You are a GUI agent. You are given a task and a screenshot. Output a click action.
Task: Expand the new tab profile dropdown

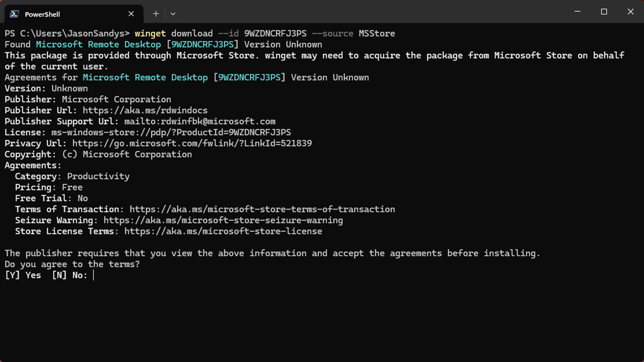(x=173, y=14)
